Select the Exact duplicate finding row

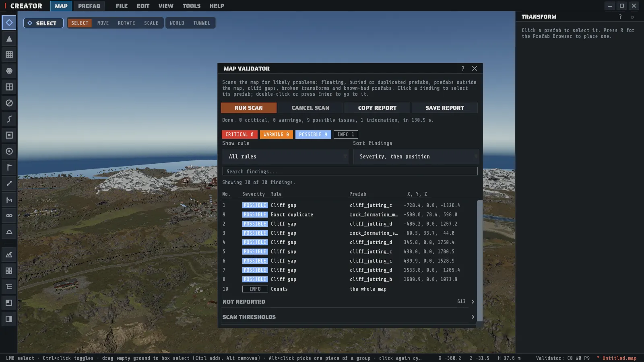349,215
